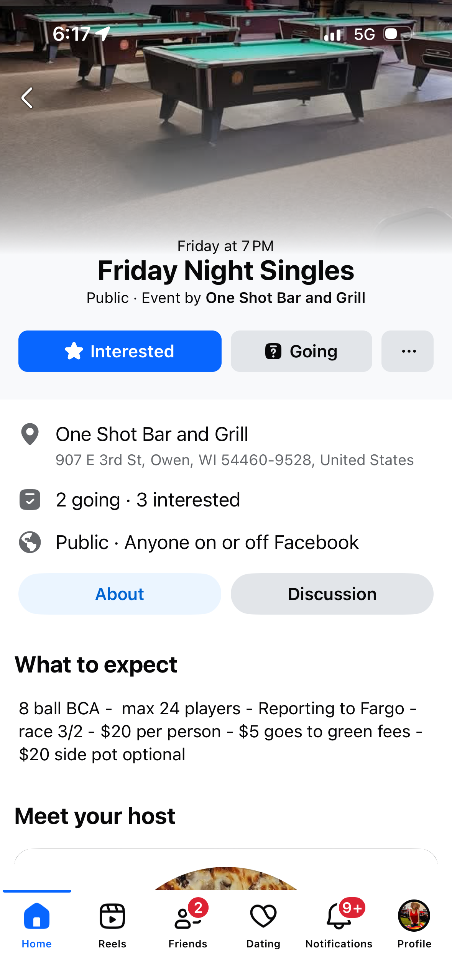Image resolution: width=452 pixels, height=980 pixels.
Task: Tap the back chevron arrow
Action: pos(27,98)
